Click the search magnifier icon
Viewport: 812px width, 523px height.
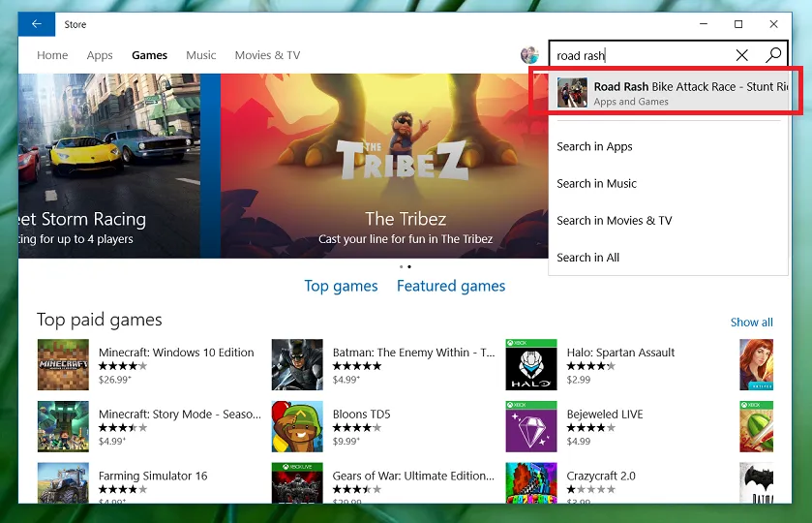(773, 55)
